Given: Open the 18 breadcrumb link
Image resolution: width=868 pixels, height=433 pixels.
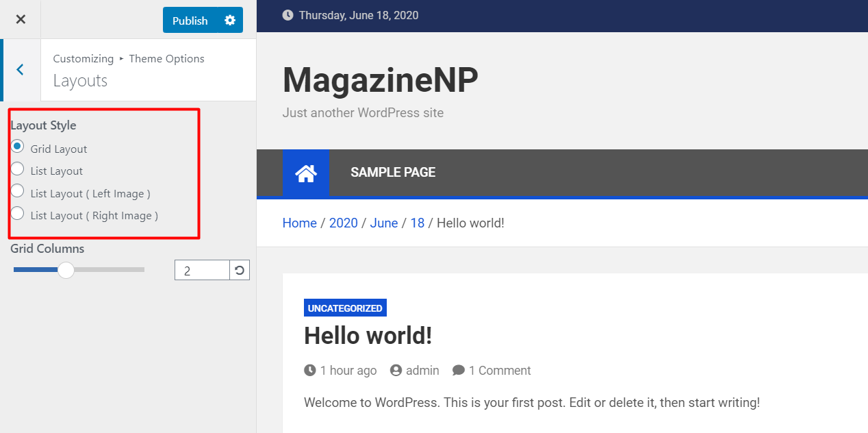Looking at the screenshot, I should [418, 223].
